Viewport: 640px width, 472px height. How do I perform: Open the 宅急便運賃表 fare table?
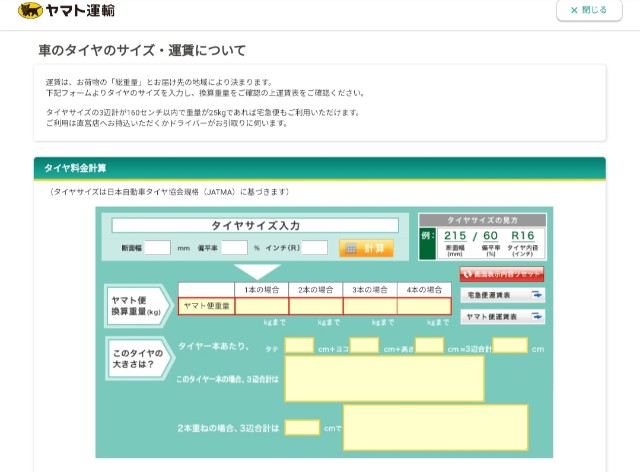(x=502, y=295)
